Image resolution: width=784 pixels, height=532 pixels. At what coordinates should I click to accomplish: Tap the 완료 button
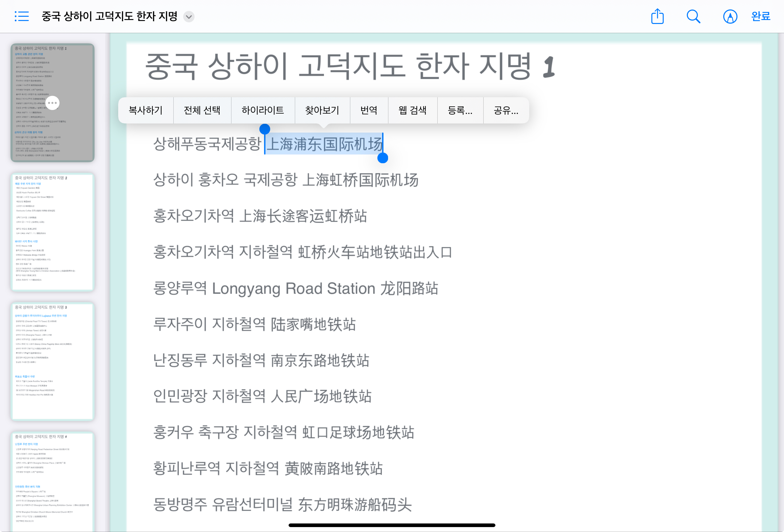(760, 16)
